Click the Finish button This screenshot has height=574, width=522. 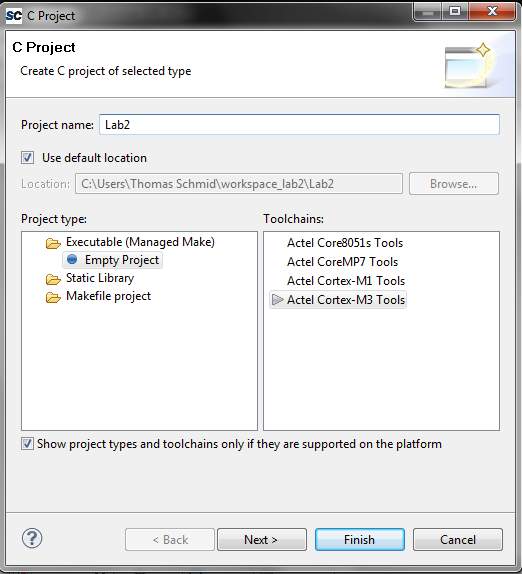[359, 539]
